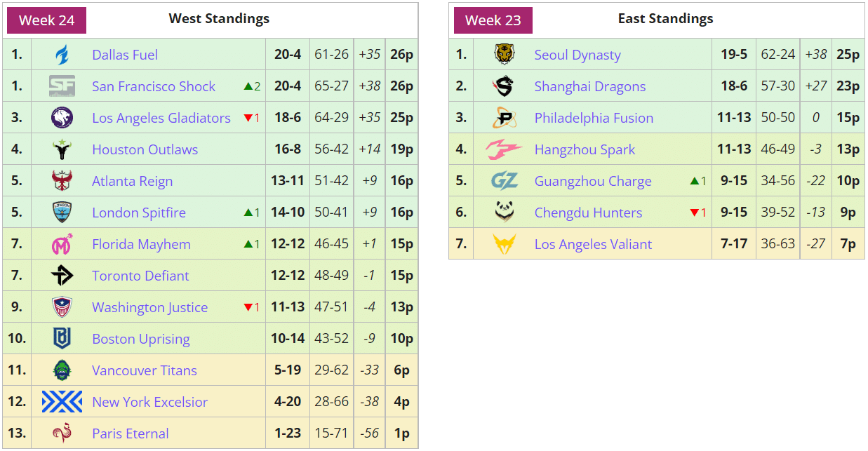Open the Los Angeles Gladiators link
868x451 pixels.
161,118
